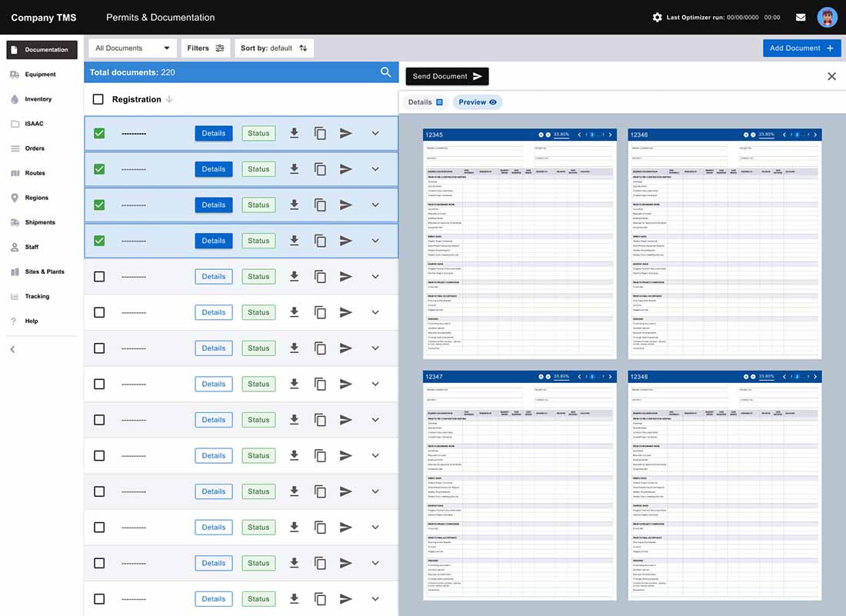Screen dimensions: 846x616
Task: Open the mail envelope in the header
Action: pyautogui.click(x=801, y=17)
